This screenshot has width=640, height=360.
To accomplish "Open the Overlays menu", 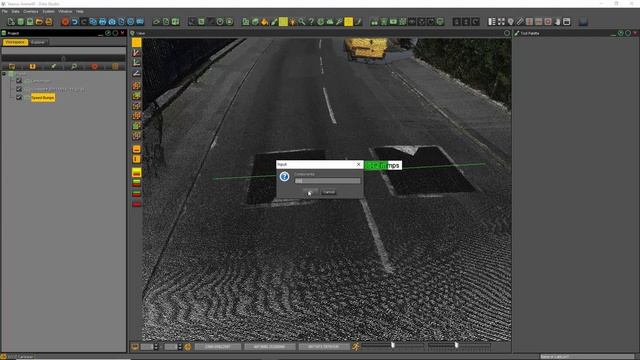I will [x=31, y=11].
